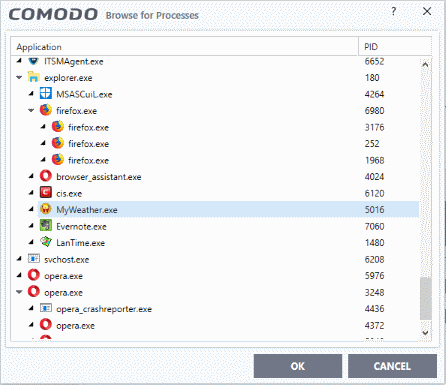The width and height of the screenshot is (446, 385).
Task: Collapse the opera.exe node with PID 3248
Action: (x=19, y=292)
